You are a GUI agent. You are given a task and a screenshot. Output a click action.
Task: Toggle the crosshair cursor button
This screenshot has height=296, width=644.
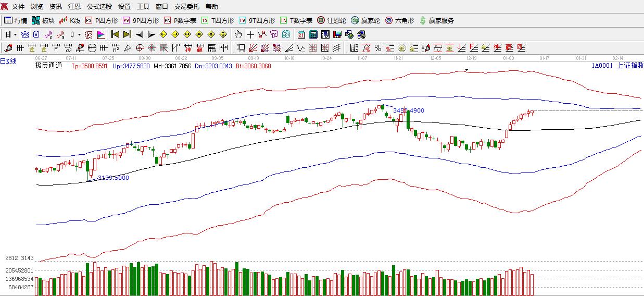(250, 35)
